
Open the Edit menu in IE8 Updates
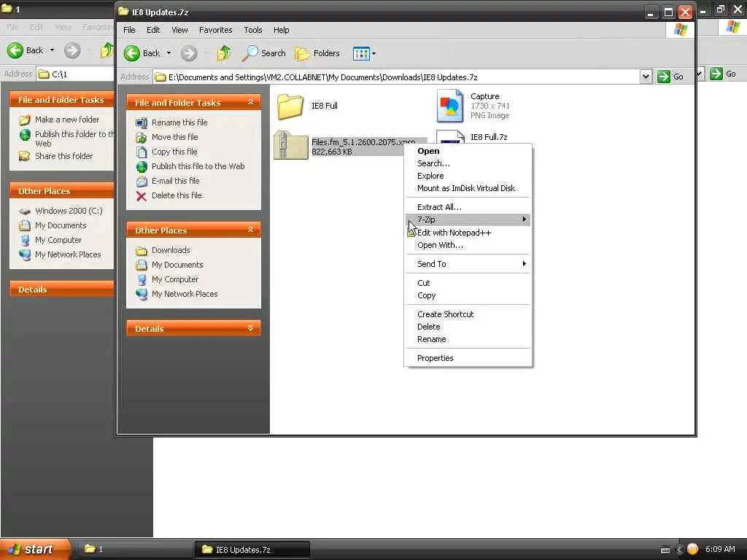pyautogui.click(x=153, y=30)
